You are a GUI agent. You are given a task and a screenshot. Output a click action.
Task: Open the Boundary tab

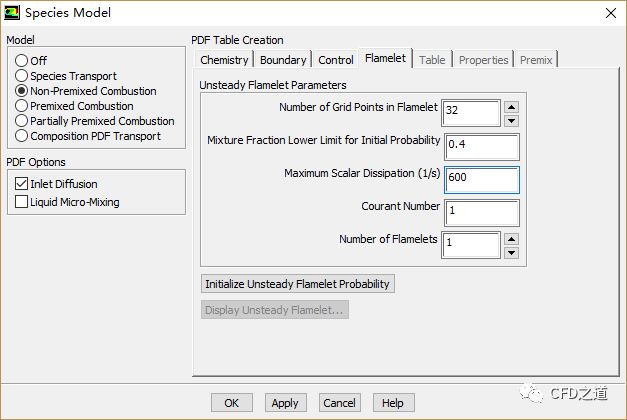283,60
